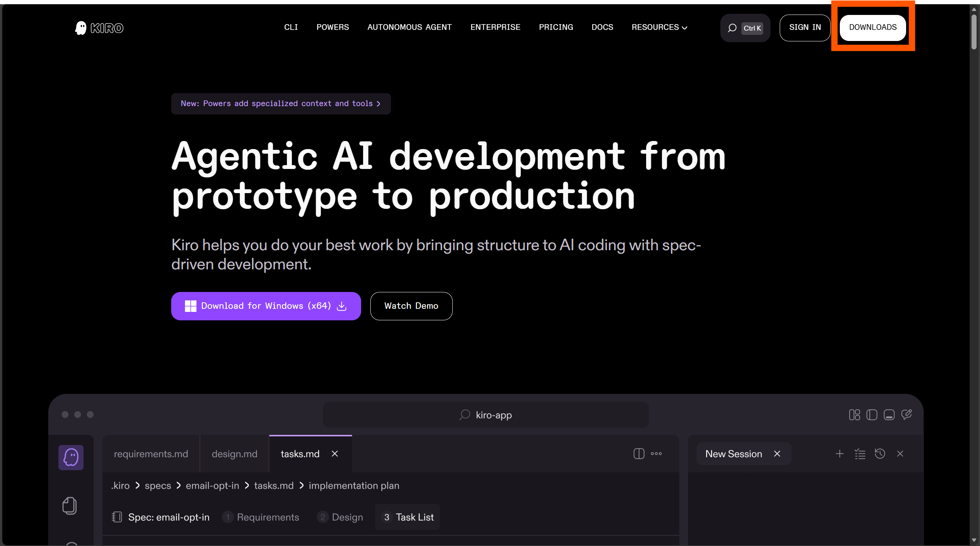Close the tasks.md tab
The height and width of the screenshot is (546, 980).
tap(335, 454)
